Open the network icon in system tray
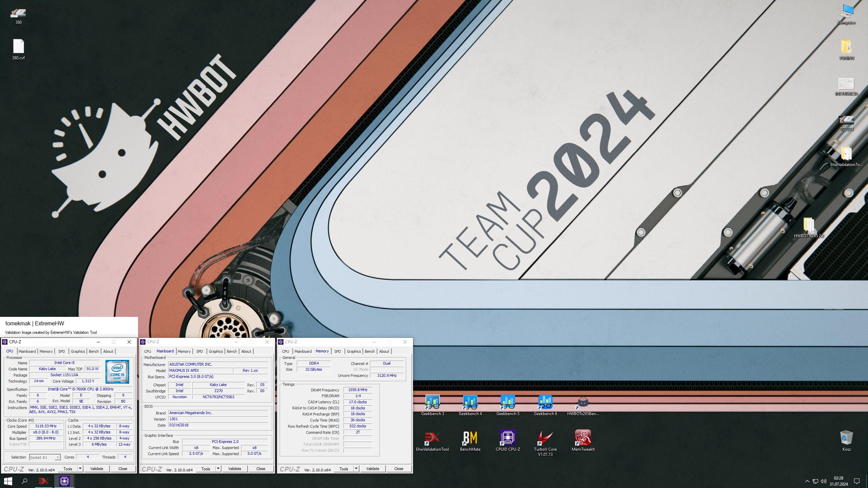 point(815,481)
